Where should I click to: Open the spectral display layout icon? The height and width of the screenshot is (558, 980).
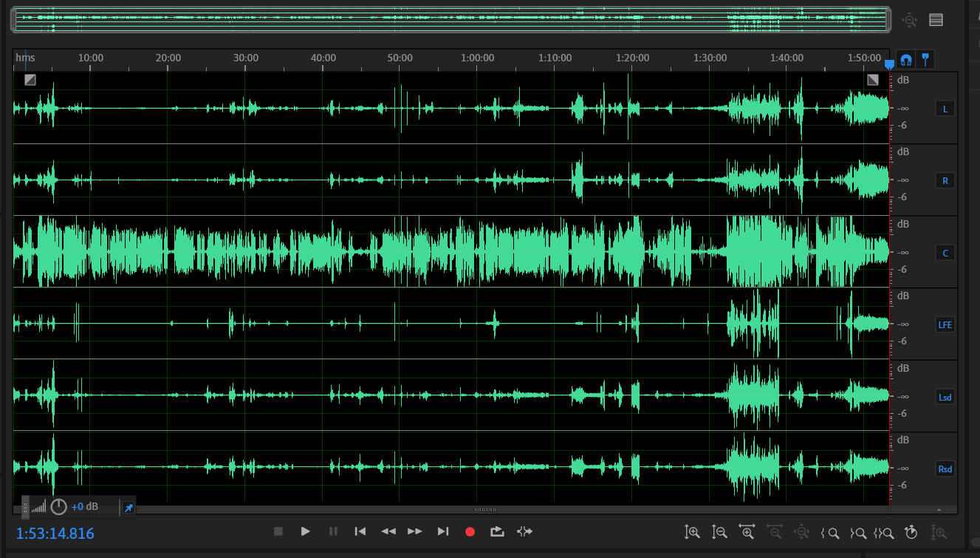click(936, 20)
